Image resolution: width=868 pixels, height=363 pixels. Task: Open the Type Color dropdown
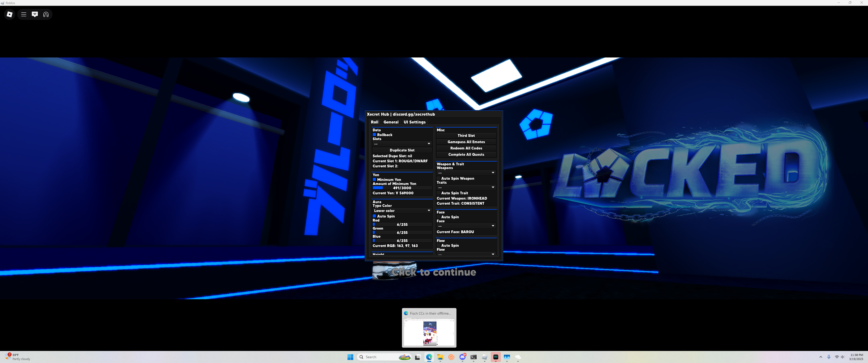point(402,210)
